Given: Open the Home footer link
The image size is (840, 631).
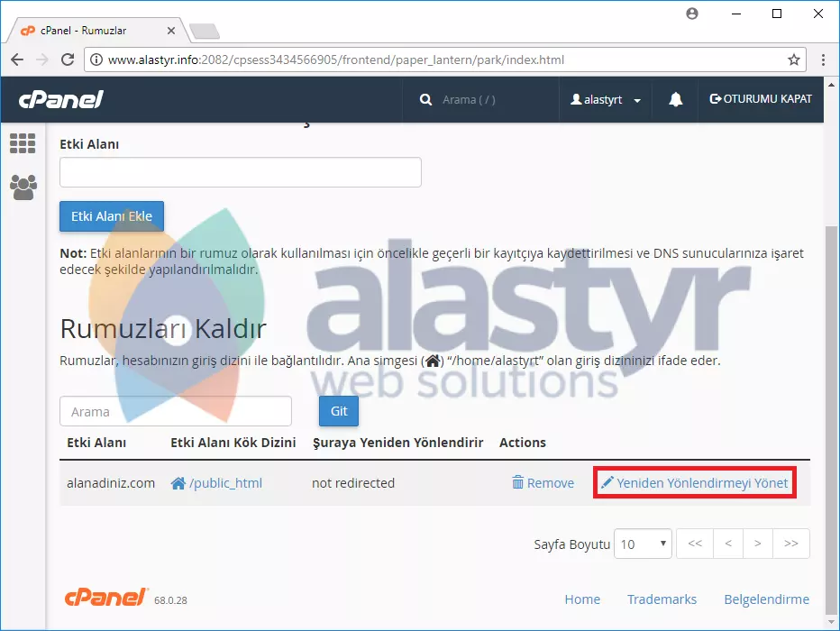Looking at the screenshot, I should pyautogui.click(x=582, y=599).
